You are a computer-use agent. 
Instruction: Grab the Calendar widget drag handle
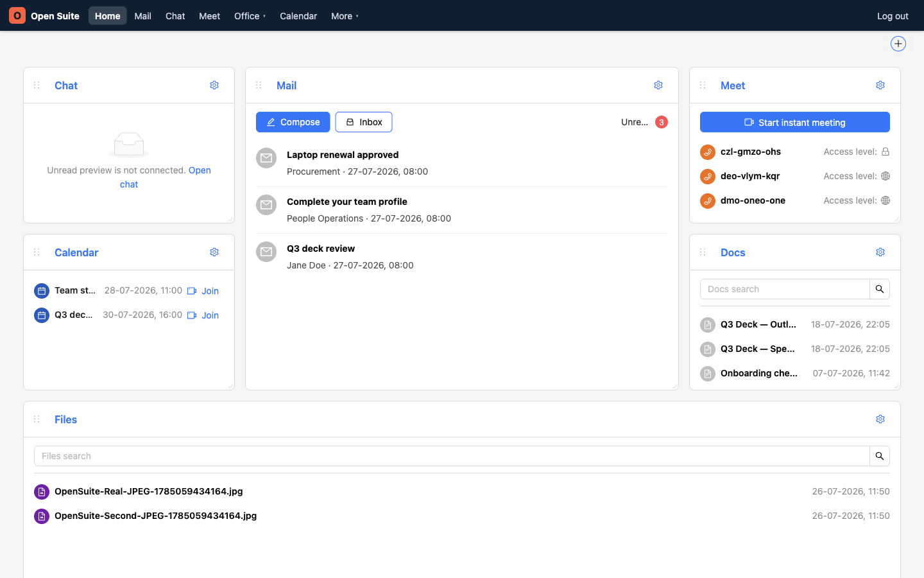pos(37,252)
